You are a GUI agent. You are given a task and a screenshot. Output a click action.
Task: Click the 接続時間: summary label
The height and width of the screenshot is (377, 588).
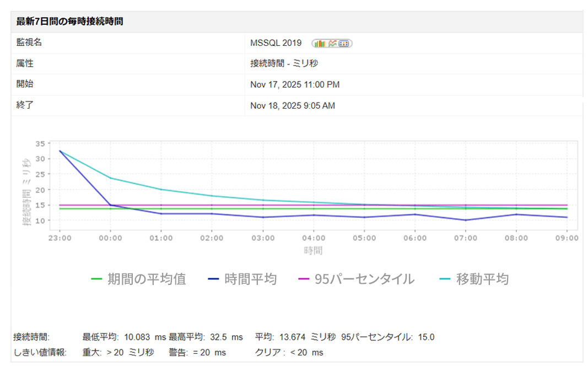point(31,337)
